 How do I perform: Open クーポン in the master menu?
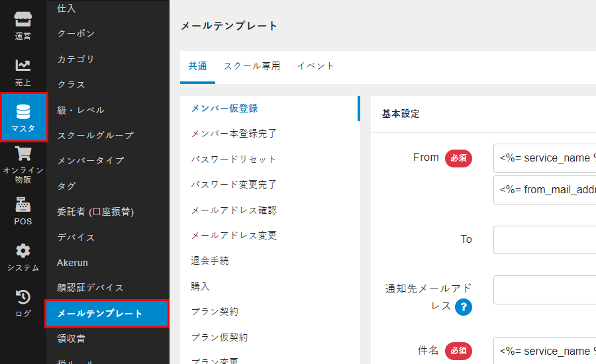pyautogui.click(x=76, y=34)
